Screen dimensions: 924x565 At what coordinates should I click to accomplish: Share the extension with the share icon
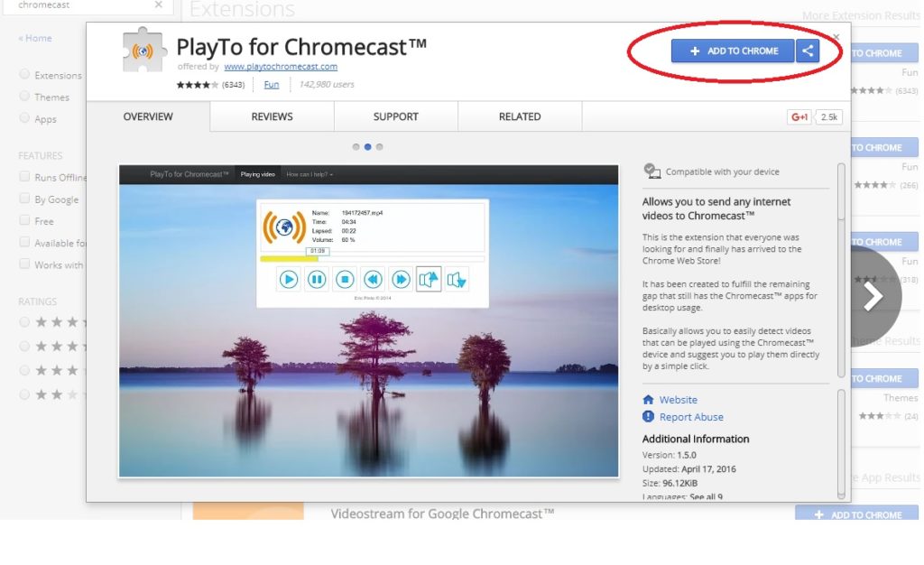808,51
